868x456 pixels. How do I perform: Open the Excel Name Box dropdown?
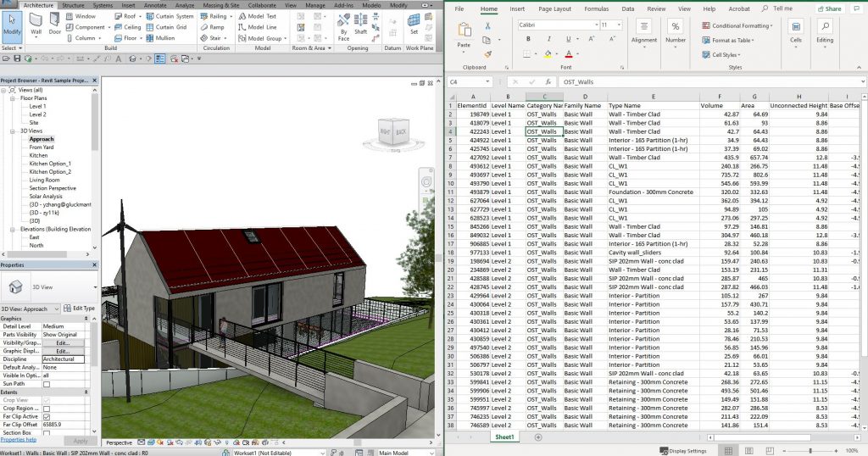tap(487, 82)
